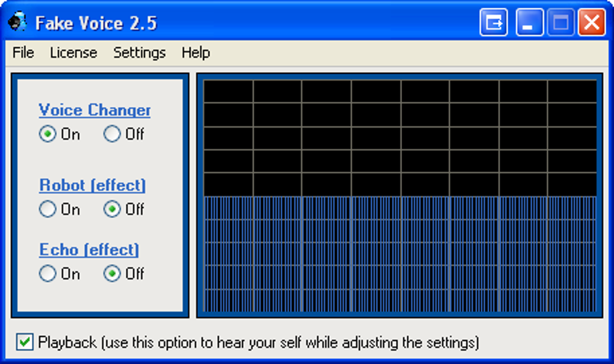Enable the Robot effect On radio

[x=60, y=209]
